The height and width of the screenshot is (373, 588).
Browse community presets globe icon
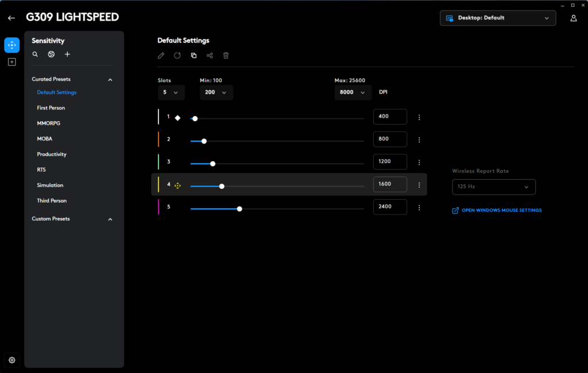click(51, 55)
